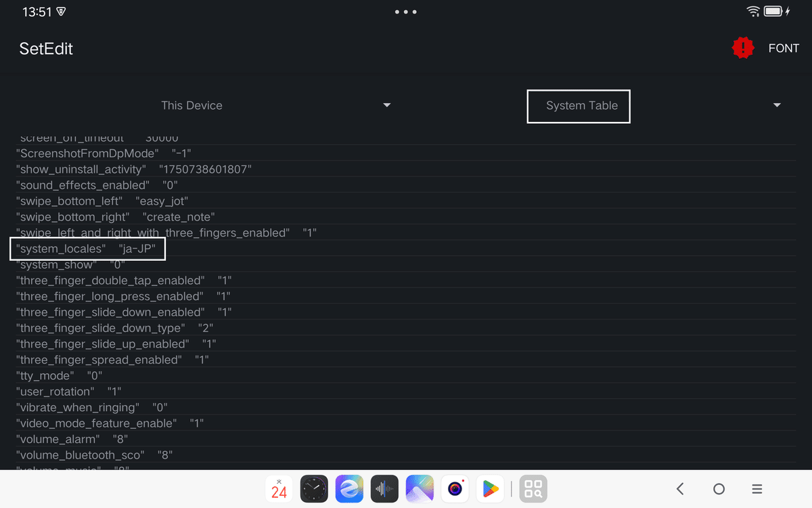Click the SetEdit app title

tap(46, 49)
